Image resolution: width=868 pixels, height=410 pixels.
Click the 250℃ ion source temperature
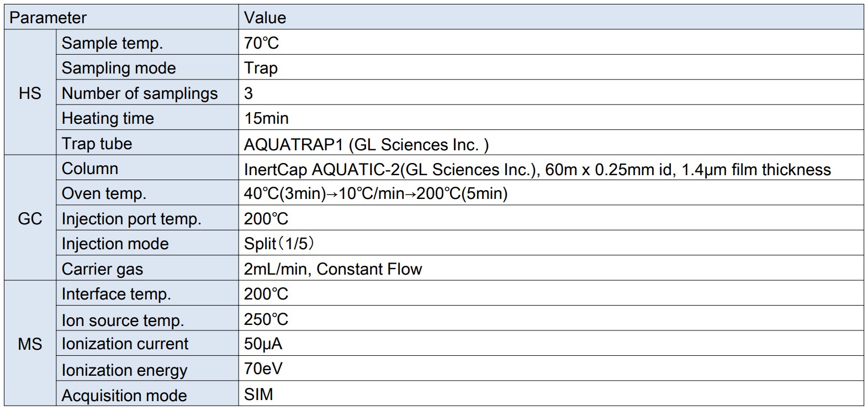[266, 319]
